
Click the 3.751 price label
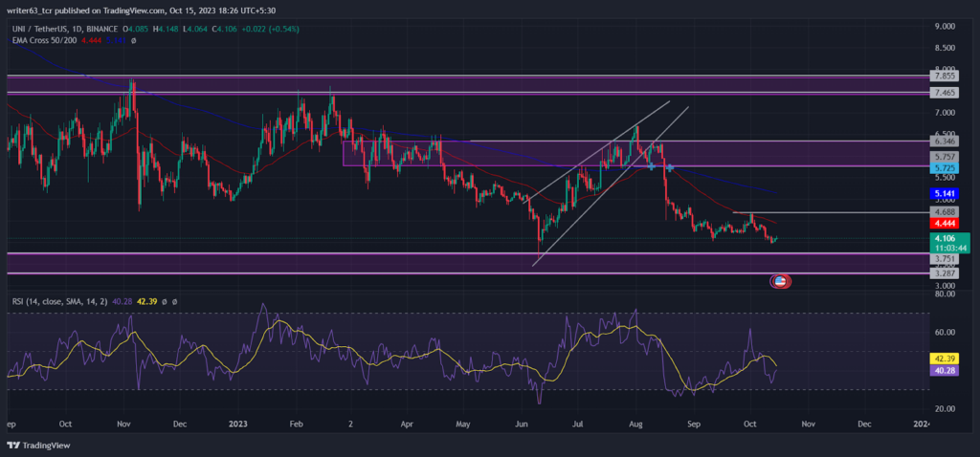(943, 258)
